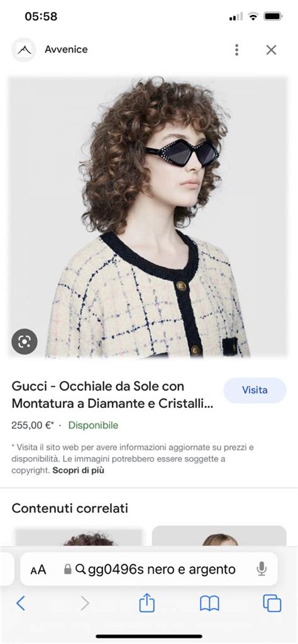Tap the Safari forward arrow
Image resolution: width=298 pixels, height=644 pixels.
click(x=84, y=603)
